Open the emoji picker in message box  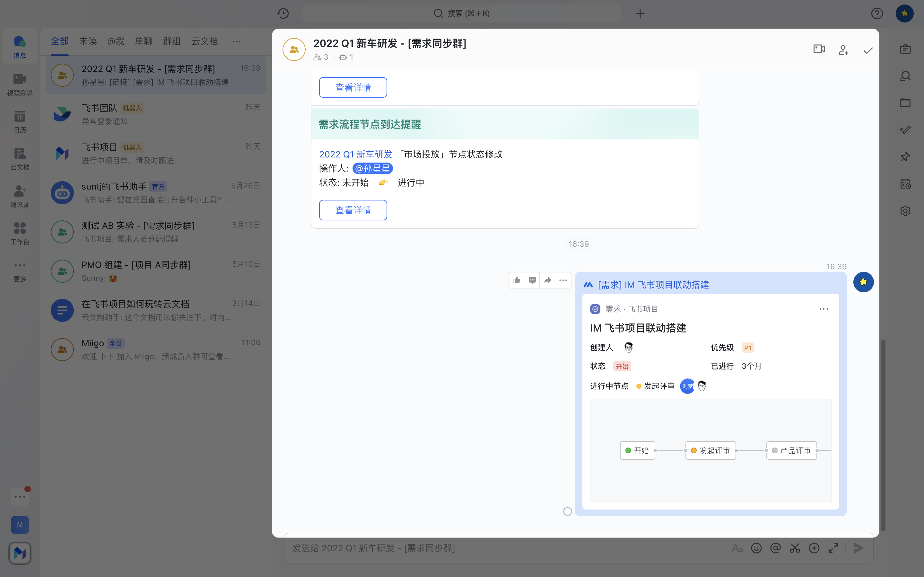click(x=756, y=548)
